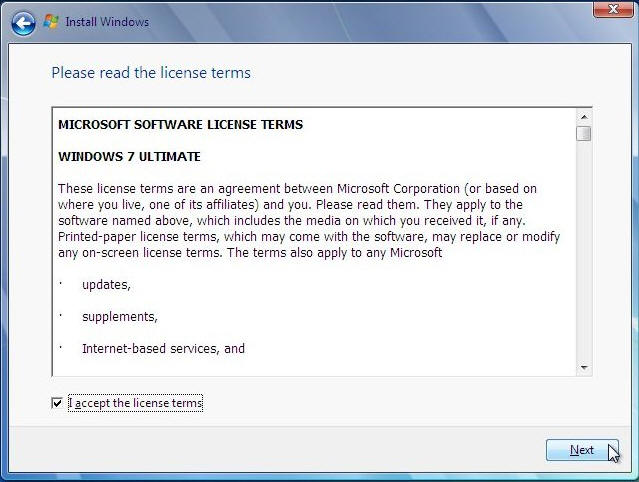Click the scrollbar down arrow in license box
Image resolution: width=639 pixels, height=482 pixels.
coord(584,368)
